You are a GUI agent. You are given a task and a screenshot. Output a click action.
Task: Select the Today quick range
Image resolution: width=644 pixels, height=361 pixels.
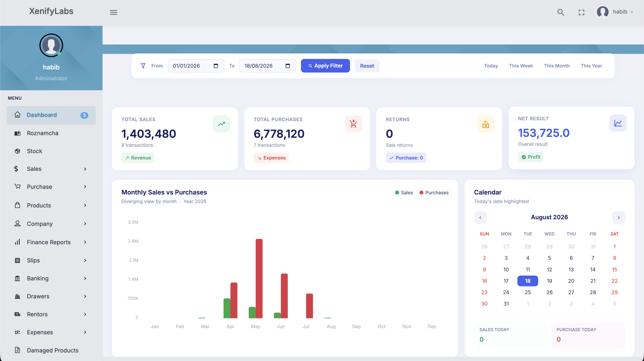click(x=491, y=66)
